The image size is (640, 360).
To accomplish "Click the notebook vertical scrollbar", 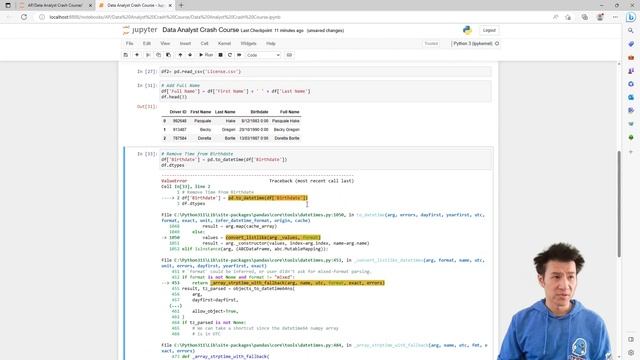I will coord(618,204).
